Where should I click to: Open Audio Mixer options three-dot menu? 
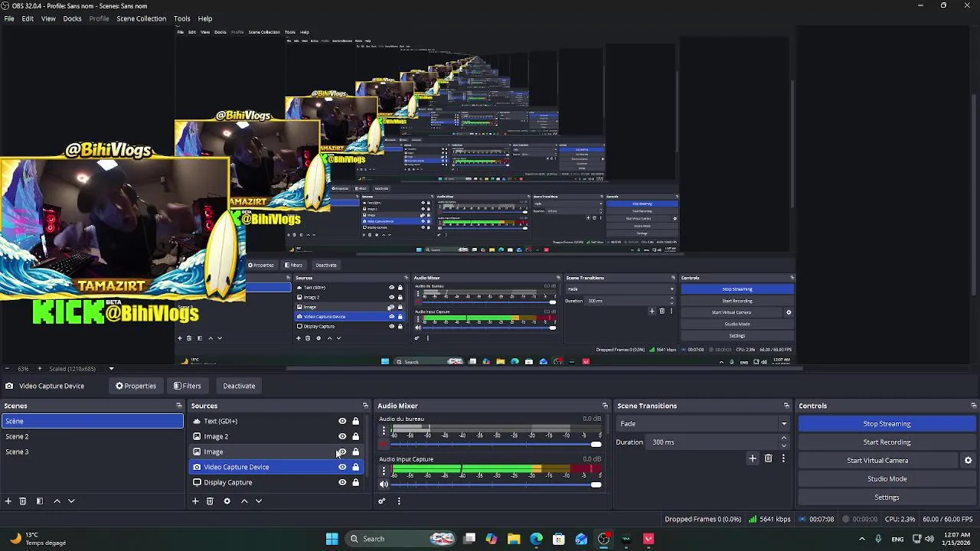(399, 501)
